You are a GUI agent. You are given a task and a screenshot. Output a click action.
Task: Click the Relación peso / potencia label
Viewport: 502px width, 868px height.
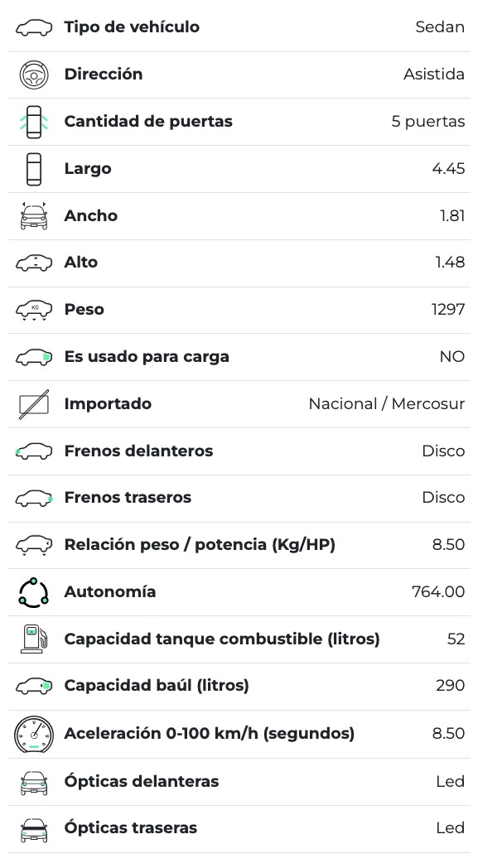coord(200,545)
